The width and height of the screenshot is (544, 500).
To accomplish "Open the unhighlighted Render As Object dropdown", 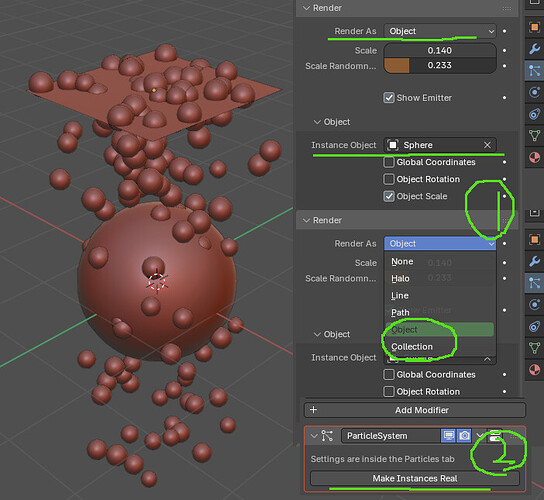I will 440,31.
